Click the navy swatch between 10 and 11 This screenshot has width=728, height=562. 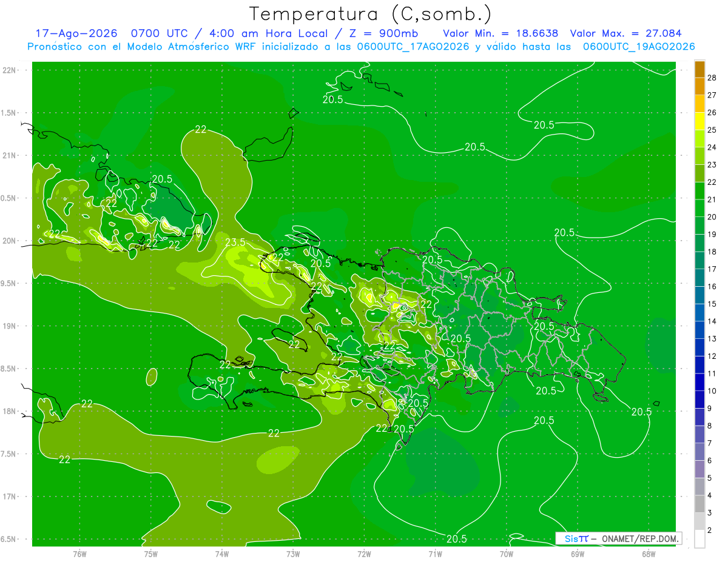tap(699, 383)
